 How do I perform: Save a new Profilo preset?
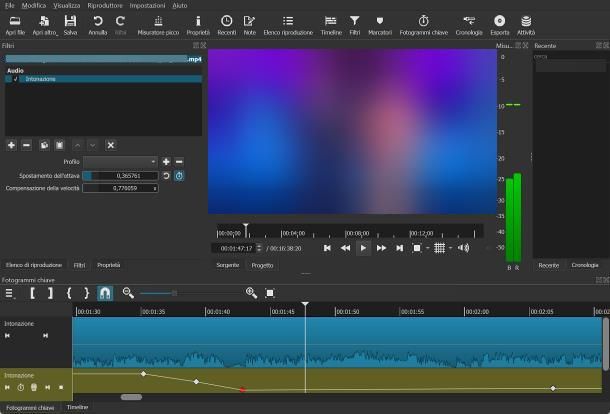[166, 162]
